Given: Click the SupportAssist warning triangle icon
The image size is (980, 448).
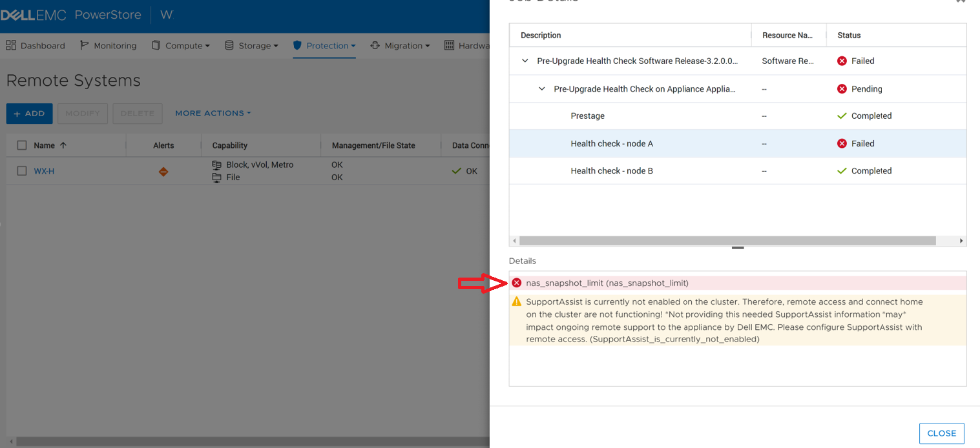Looking at the screenshot, I should pos(517,301).
